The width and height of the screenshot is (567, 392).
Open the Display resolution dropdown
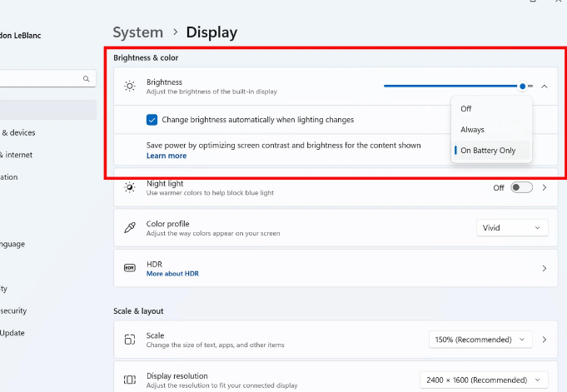(480, 380)
